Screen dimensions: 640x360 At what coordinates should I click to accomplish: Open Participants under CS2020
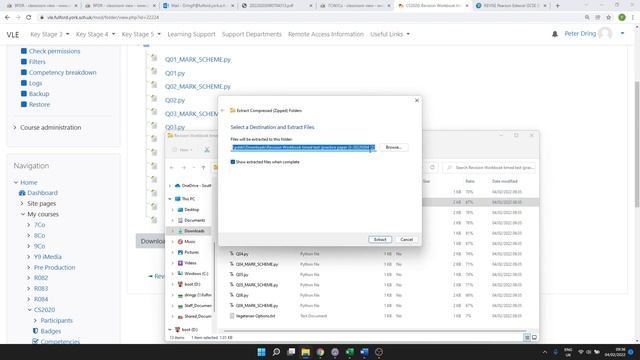click(x=56, y=320)
